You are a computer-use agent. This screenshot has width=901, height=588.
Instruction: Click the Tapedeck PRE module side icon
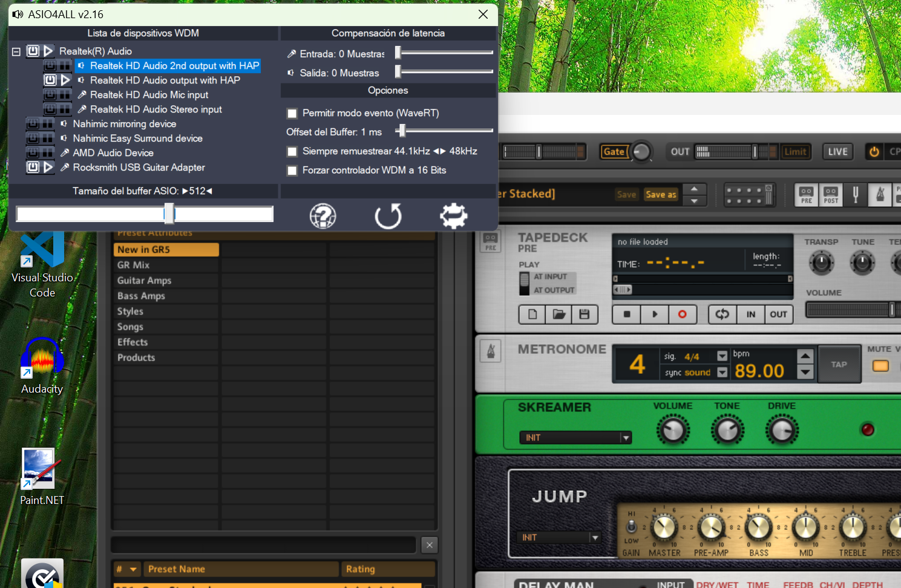click(x=491, y=241)
